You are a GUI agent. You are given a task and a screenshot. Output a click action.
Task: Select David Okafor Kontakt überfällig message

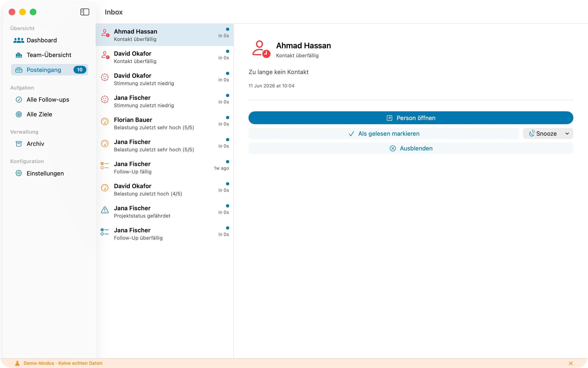click(x=164, y=57)
